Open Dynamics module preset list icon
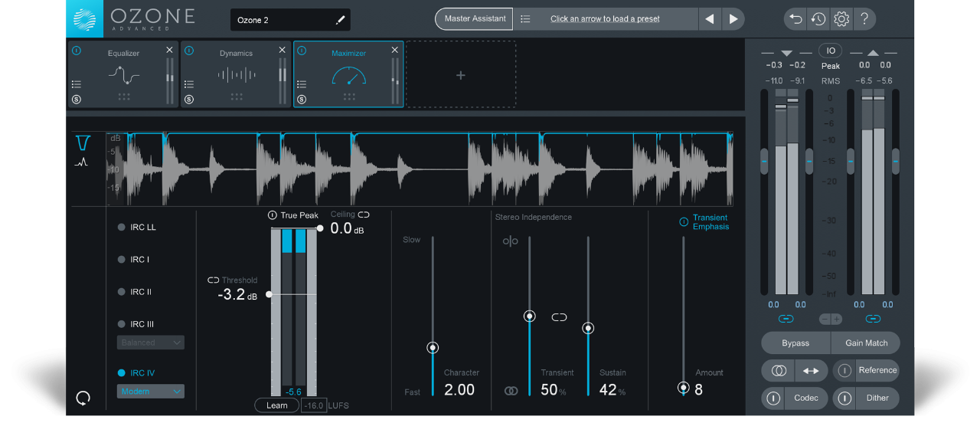Screen dimensions: 980x423 (x=189, y=84)
